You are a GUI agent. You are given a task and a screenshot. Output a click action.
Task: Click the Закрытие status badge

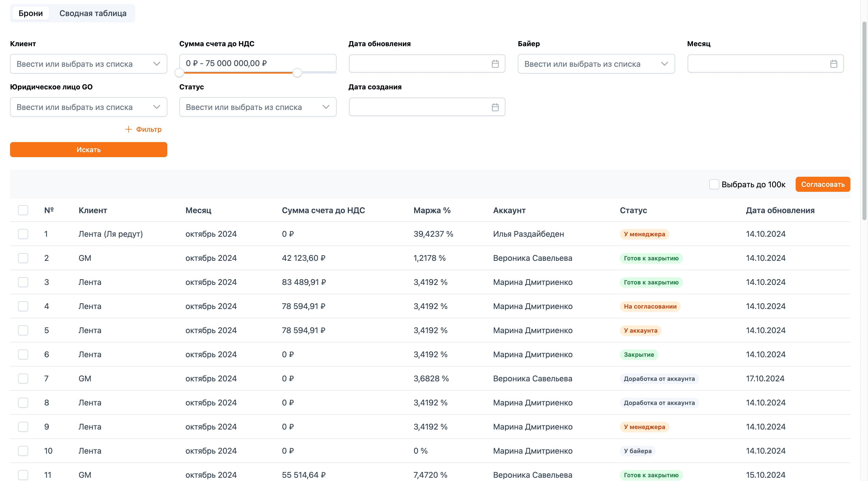(639, 355)
